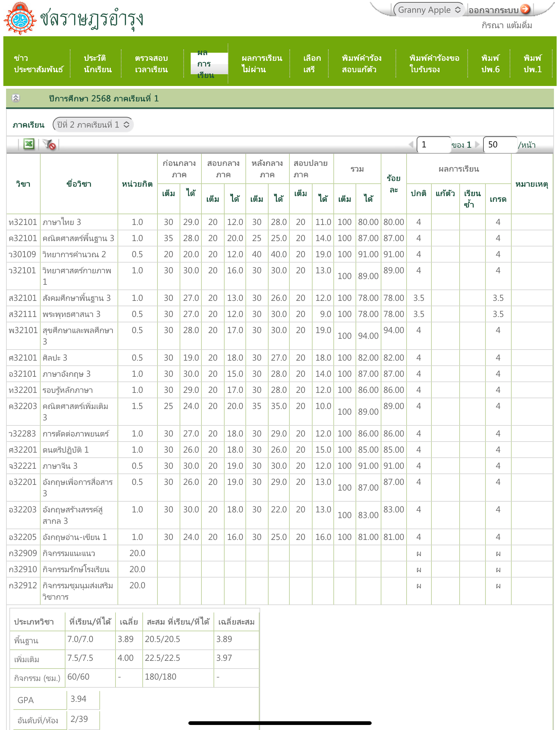Click the rows per page field
This screenshot has width=560, height=730.
[500, 145]
